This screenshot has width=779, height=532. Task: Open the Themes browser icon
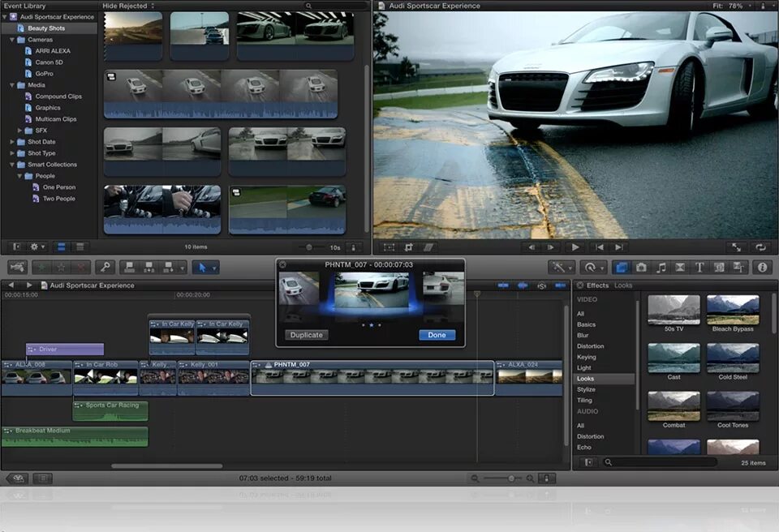[738, 268]
